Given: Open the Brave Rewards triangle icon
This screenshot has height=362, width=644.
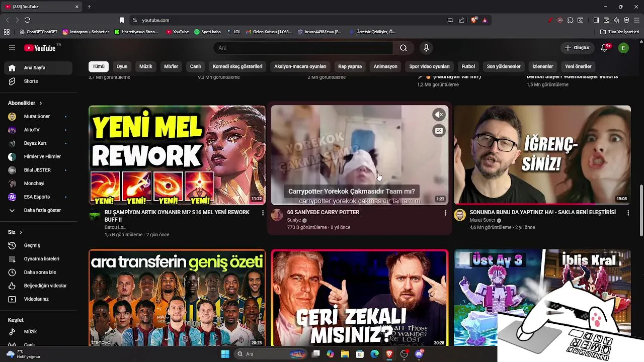Looking at the screenshot, I should 485,20.
